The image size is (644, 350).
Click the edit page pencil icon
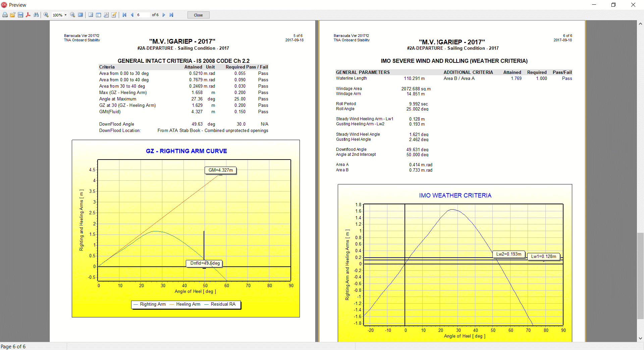coord(114,15)
